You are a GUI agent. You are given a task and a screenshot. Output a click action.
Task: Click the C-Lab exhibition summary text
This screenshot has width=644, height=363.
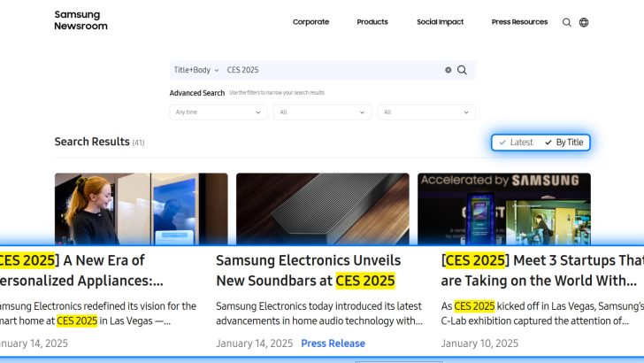542,313
